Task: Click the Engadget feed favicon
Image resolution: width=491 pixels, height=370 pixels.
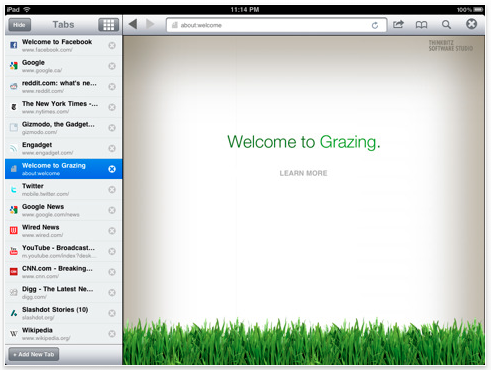Action: tap(14, 148)
